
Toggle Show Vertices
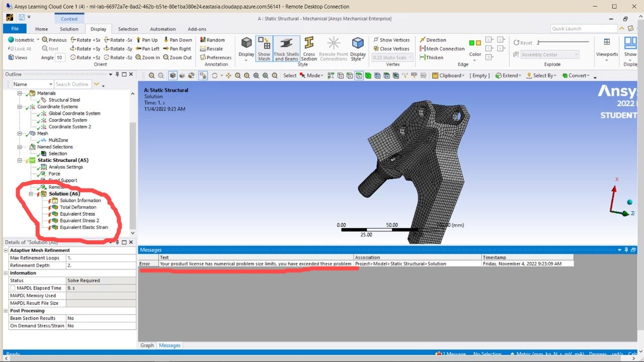point(391,40)
